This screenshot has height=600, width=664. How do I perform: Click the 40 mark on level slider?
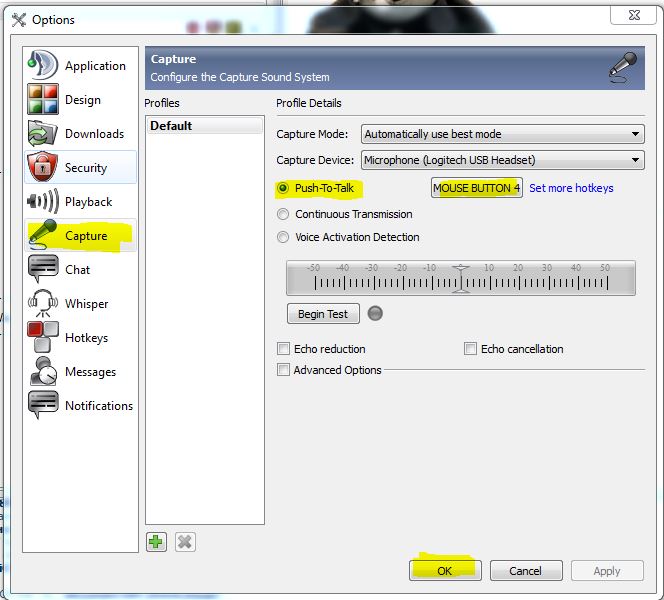[x=576, y=268]
